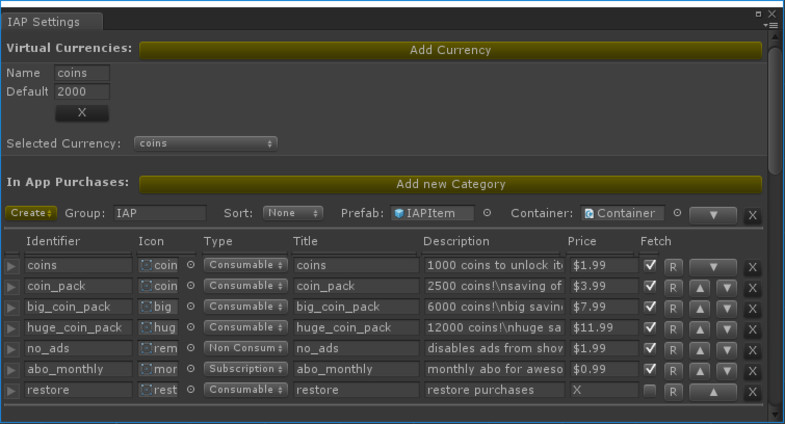785x424 pixels.
Task: Click R button for coin_pack
Action: (673, 288)
